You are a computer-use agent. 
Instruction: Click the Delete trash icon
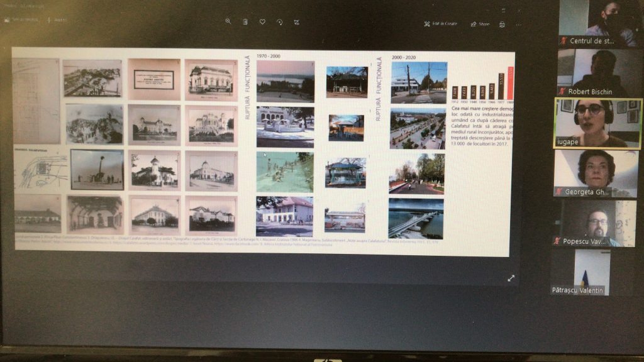click(245, 21)
